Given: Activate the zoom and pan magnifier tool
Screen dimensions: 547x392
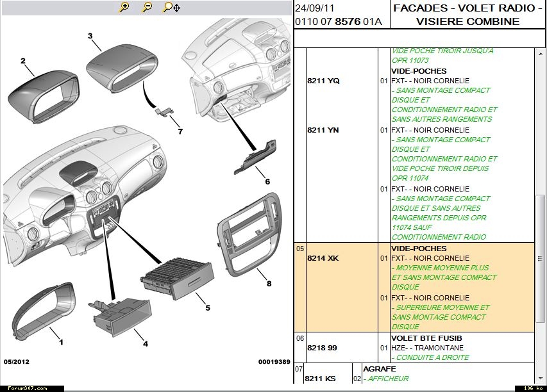Looking at the screenshot, I should [x=171, y=7].
